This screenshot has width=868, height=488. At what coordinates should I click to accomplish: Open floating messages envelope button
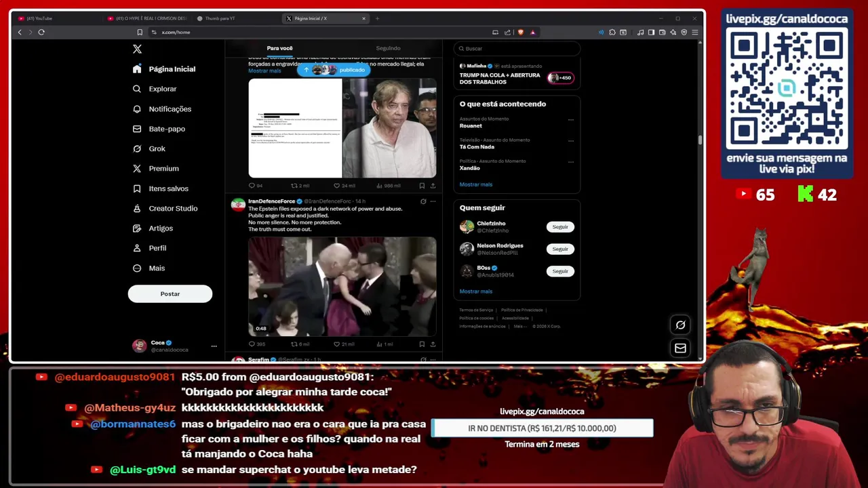[680, 348]
